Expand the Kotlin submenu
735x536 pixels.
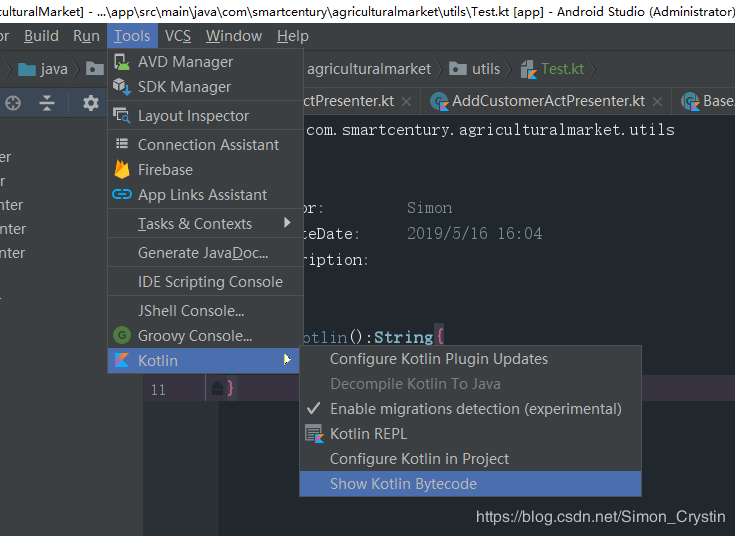coord(203,361)
